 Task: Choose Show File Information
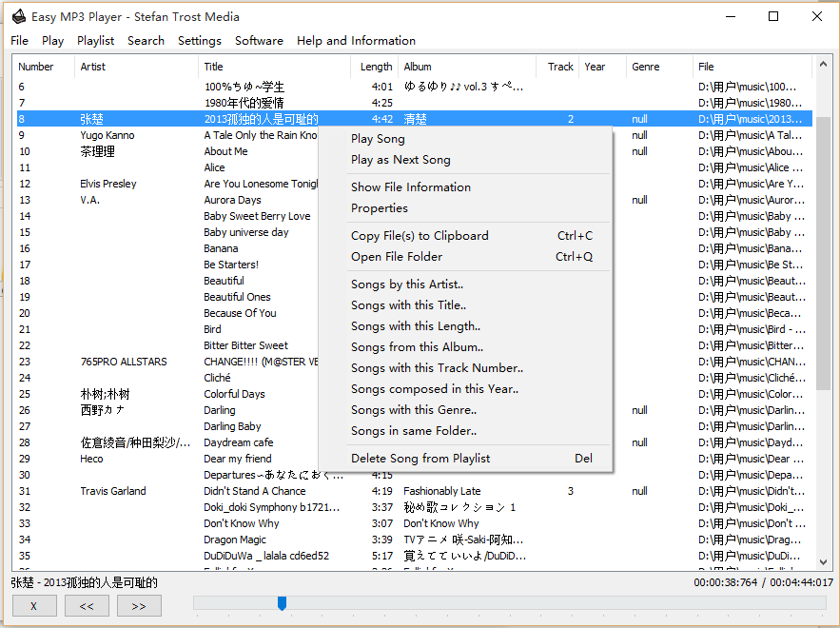tap(410, 187)
